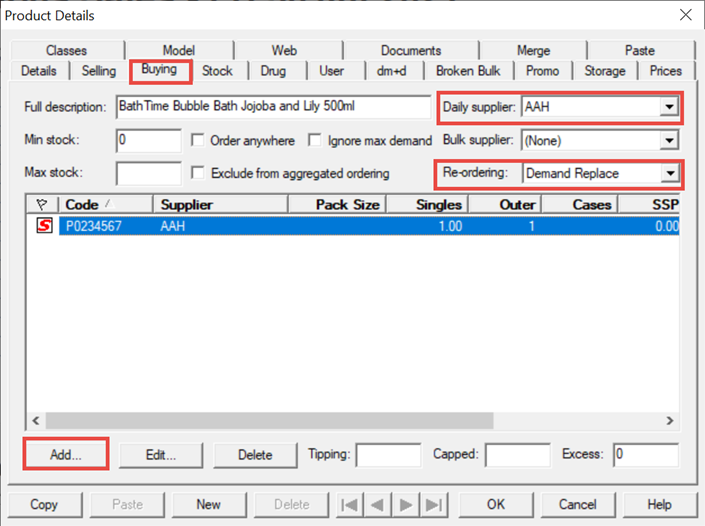This screenshot has width=705, height=526.
Task: Switch to the Stock tab
Action: (217, 71)
